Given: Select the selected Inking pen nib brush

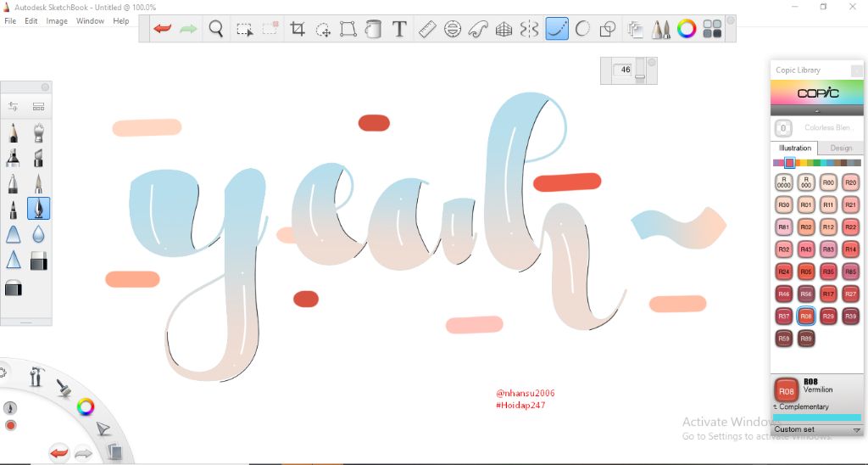Looking at the screenshot, I should coord(38,209).
